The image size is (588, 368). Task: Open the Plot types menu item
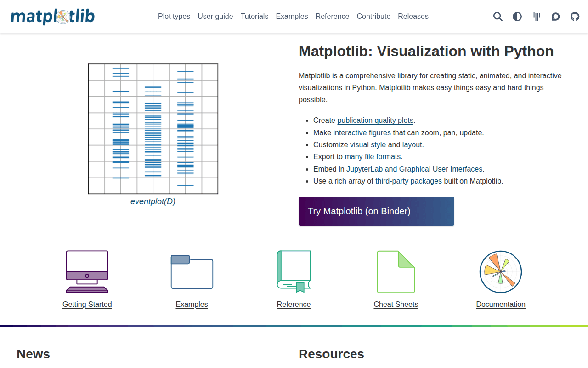click(174, 16)
